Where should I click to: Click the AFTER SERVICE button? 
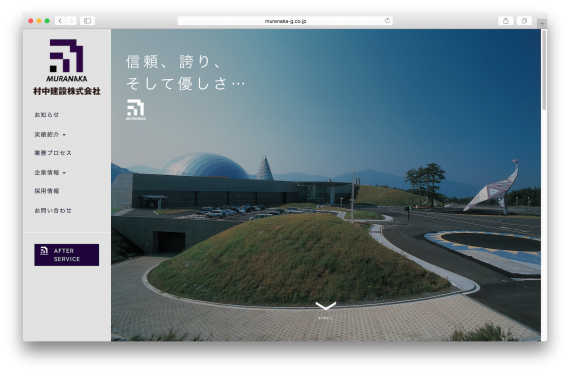67,255
